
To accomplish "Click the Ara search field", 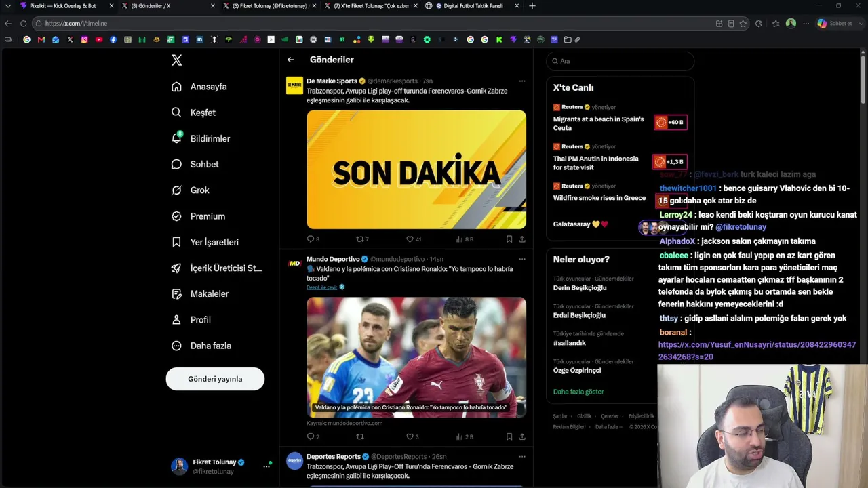I will pos(620,61).
